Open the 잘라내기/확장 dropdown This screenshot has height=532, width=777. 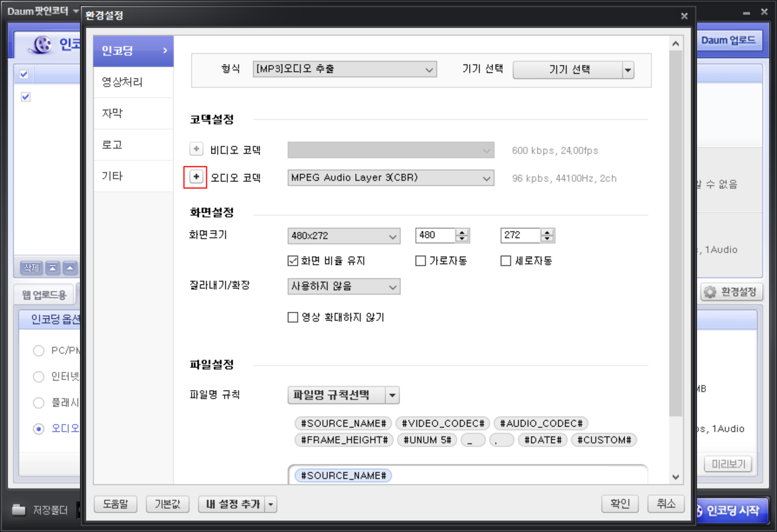[x=344, y=286]
